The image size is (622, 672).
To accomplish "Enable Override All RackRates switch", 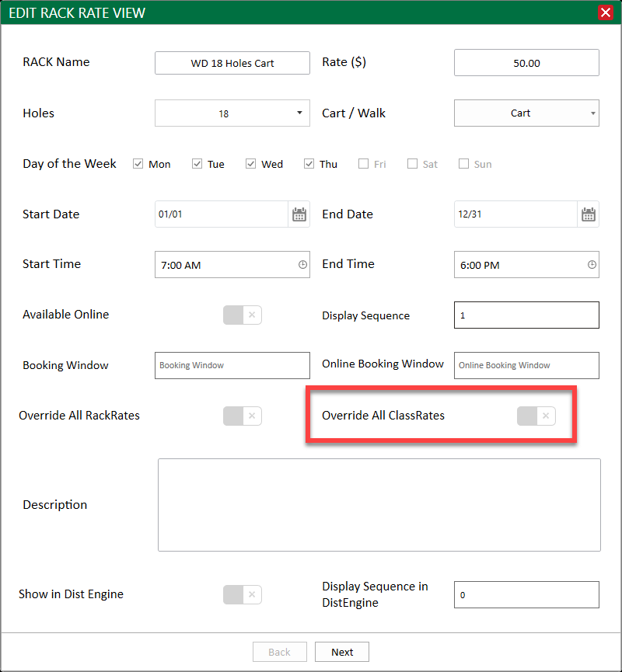I will click(243, 416).
